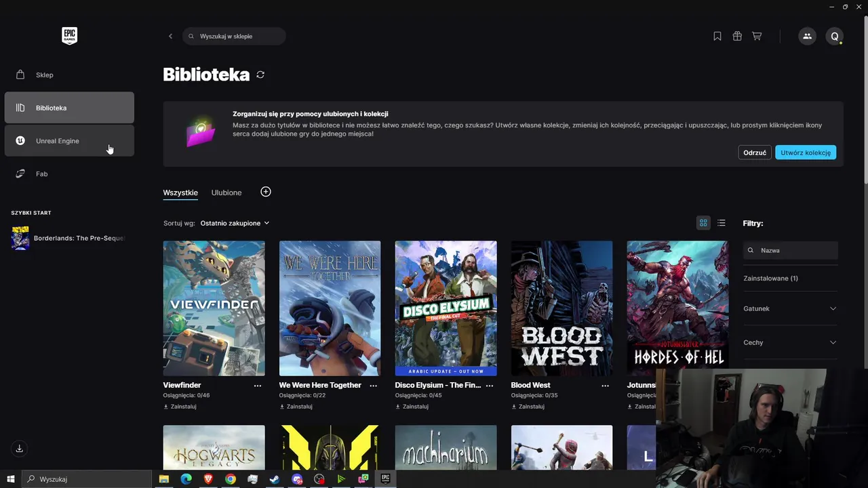Refresh the Biblioteka library

[x=260, y=75]
